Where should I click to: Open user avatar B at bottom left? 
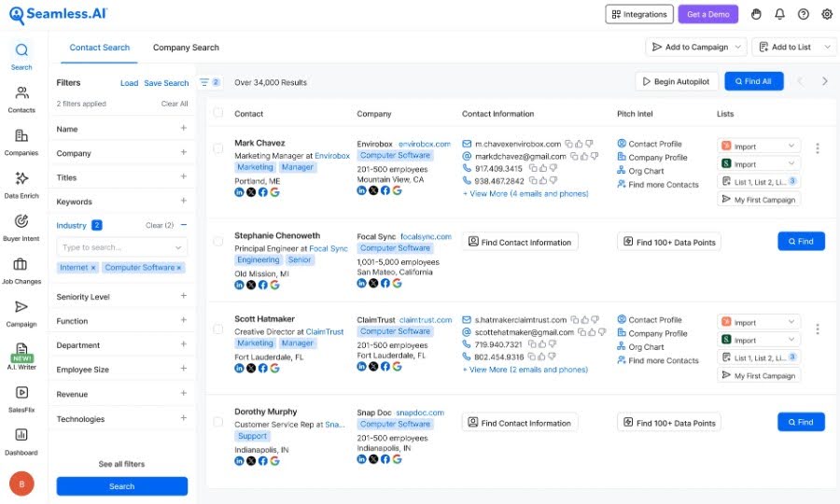[21, 483]
